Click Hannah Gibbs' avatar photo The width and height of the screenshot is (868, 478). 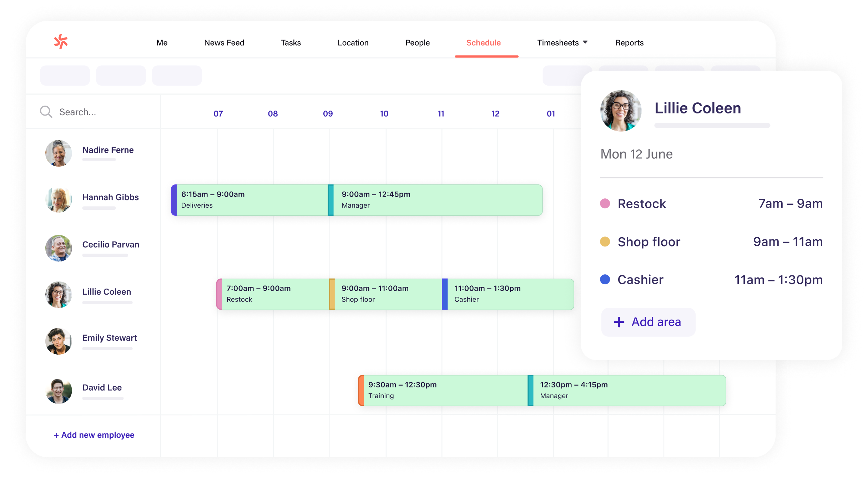(x=59, y=200)
